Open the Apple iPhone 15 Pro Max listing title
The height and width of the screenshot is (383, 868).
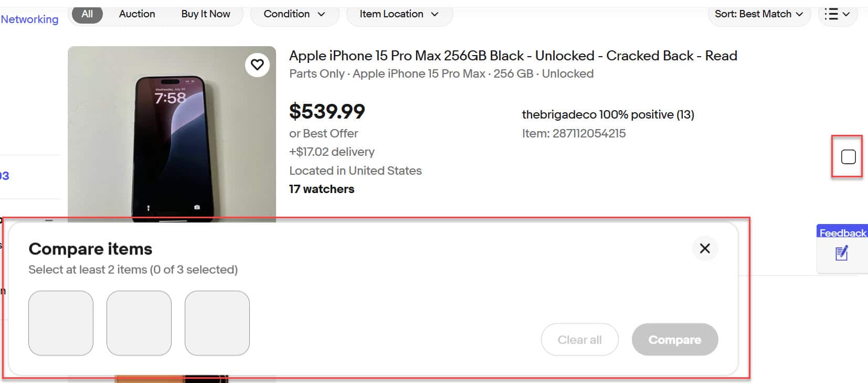pos(513,56)
